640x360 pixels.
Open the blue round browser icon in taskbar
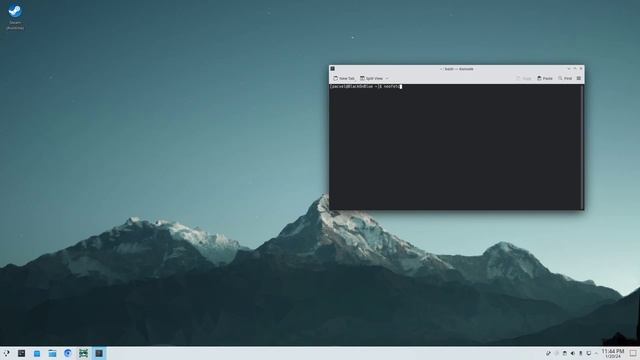68,353
